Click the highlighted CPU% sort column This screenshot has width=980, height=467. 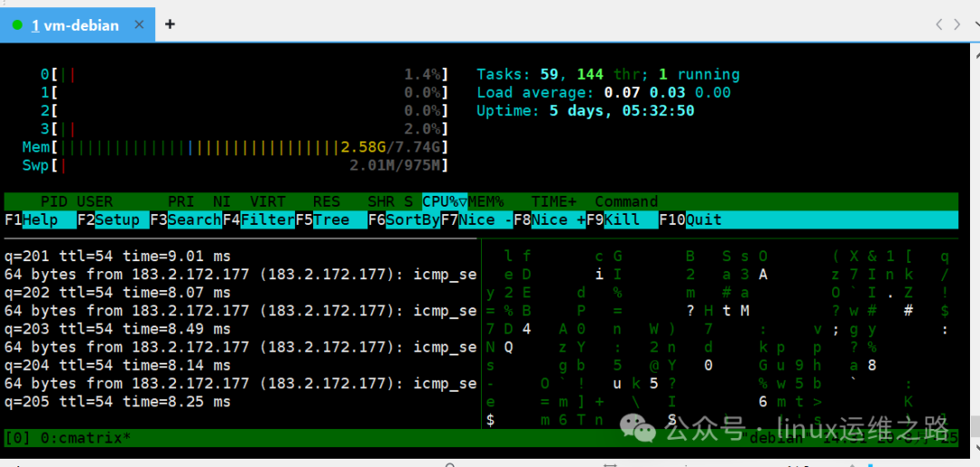coord(445,201)
